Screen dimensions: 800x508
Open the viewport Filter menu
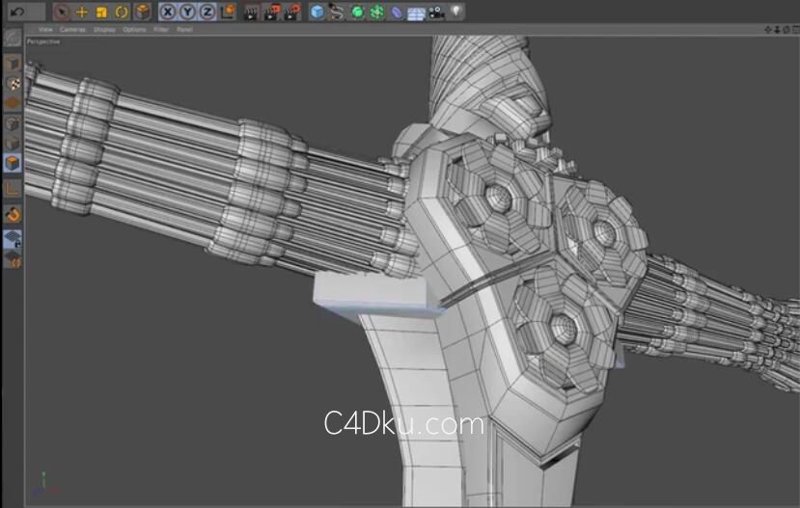pos(161,30)
